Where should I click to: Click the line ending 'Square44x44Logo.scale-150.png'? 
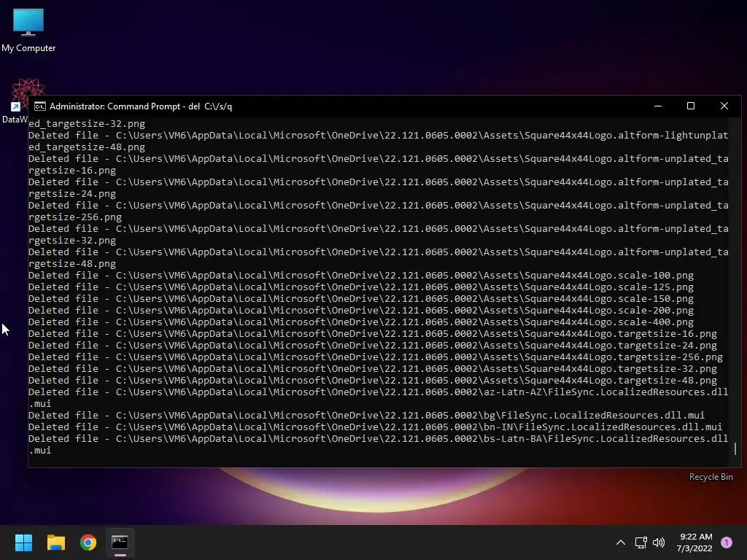coord(360,298)
